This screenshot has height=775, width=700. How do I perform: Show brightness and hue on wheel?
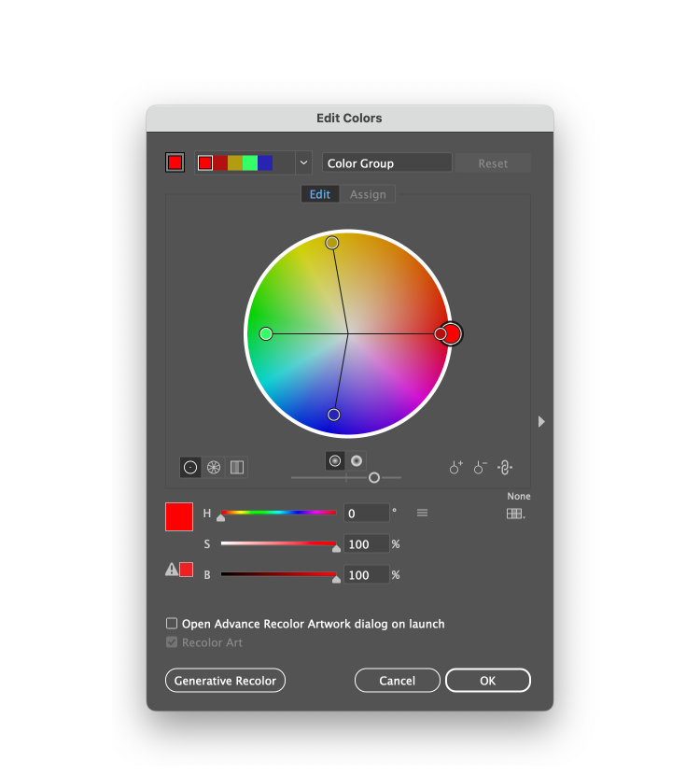357,460
